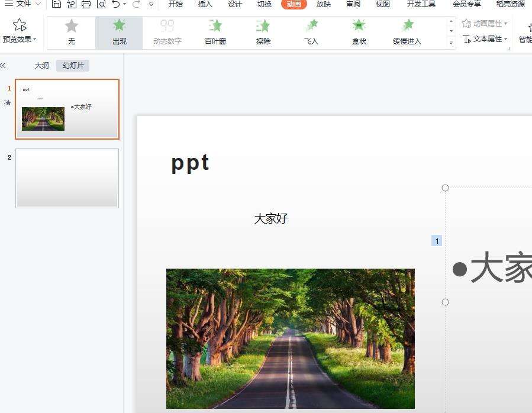Image resolution: width=532 pixels, height=413 pixels.
Task: Select the 缓慢进入 animation effect
Action: point(407,32)
